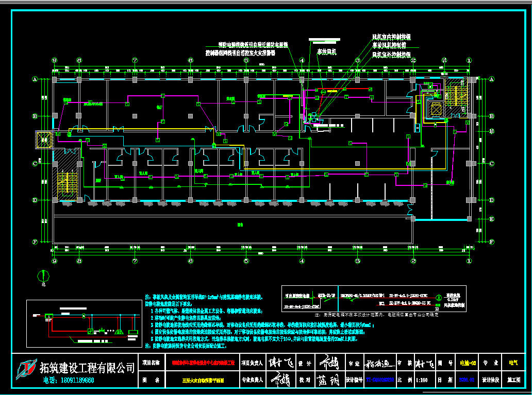
Task: Select grid axis bubble F at bottom-left
Action: click(35, 241)
